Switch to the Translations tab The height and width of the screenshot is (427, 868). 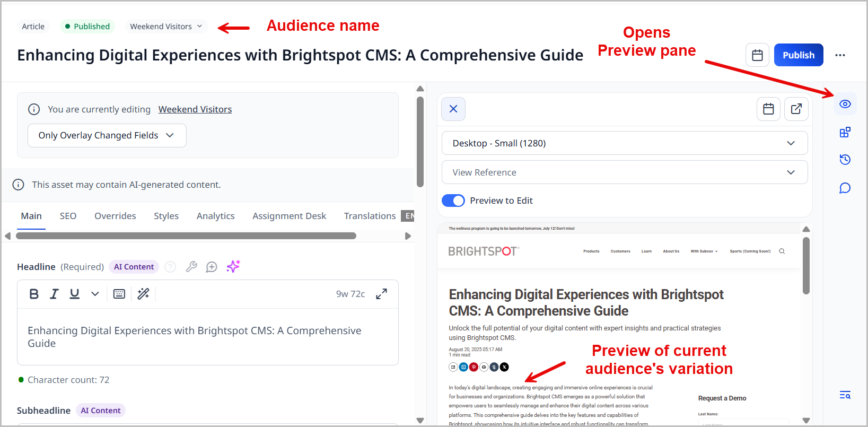(x=370, y=216)
